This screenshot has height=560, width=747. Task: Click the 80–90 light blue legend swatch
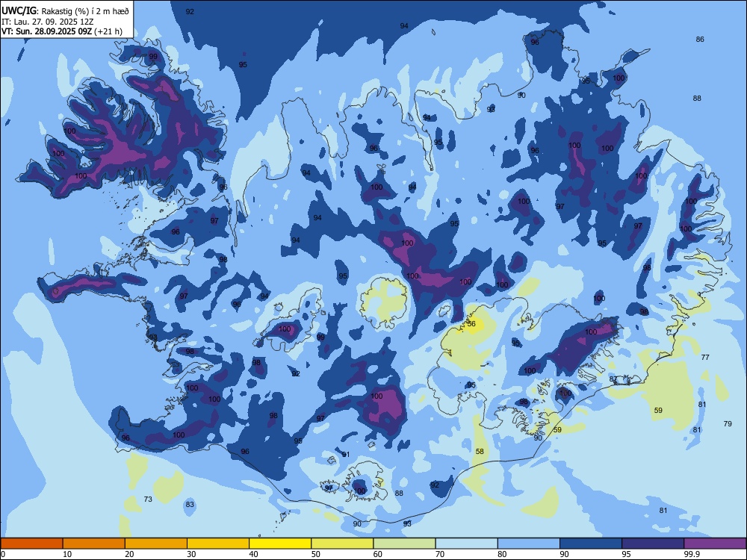(529, 544)
